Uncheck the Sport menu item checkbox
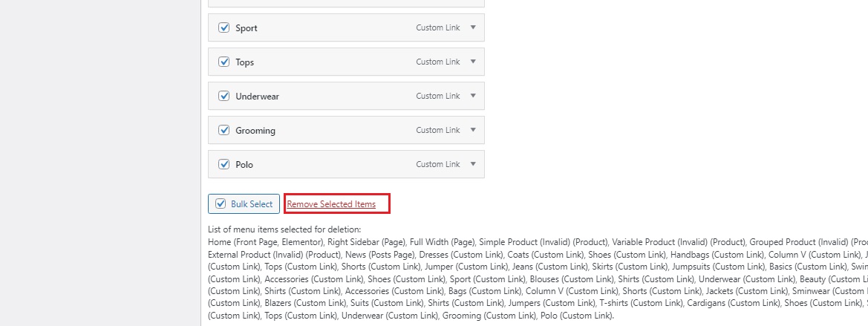Viewport: 868px width, 326px height. pos(223,27)
